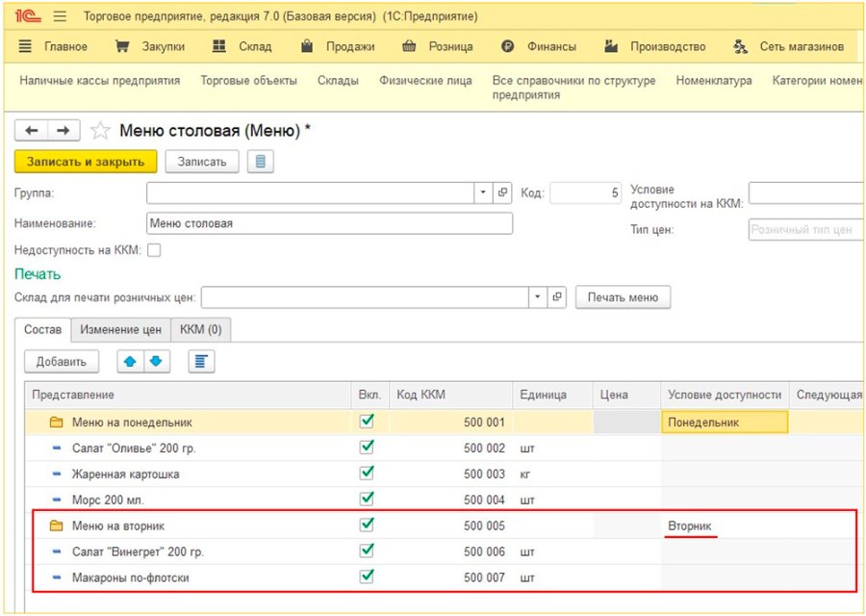Uncheck Вкл. for Салат "Оливье" 200 гр.

(367, 448)
